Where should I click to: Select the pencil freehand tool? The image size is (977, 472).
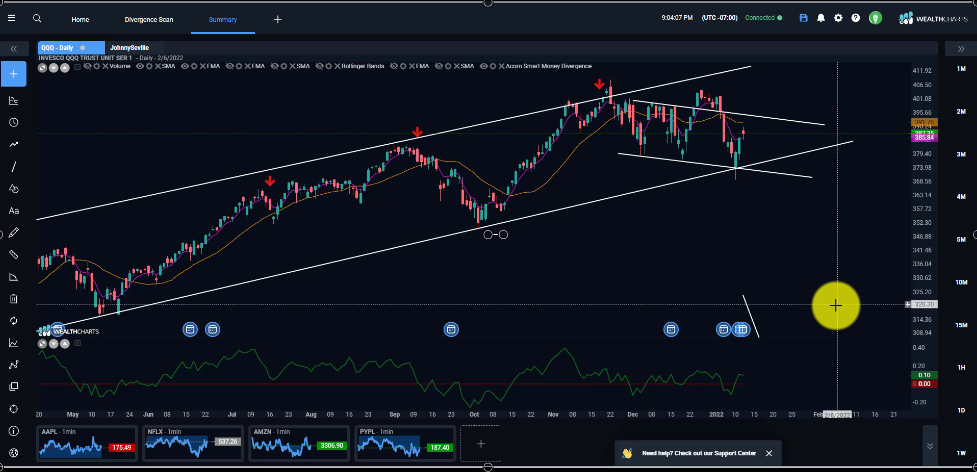[x=14, y=233]
